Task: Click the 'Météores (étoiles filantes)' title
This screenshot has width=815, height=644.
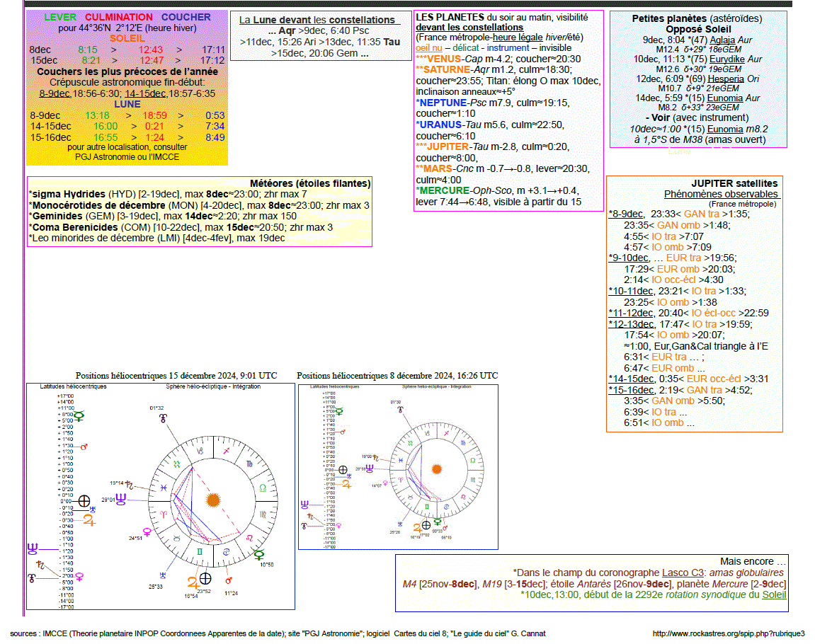Action: pos(310,183)
